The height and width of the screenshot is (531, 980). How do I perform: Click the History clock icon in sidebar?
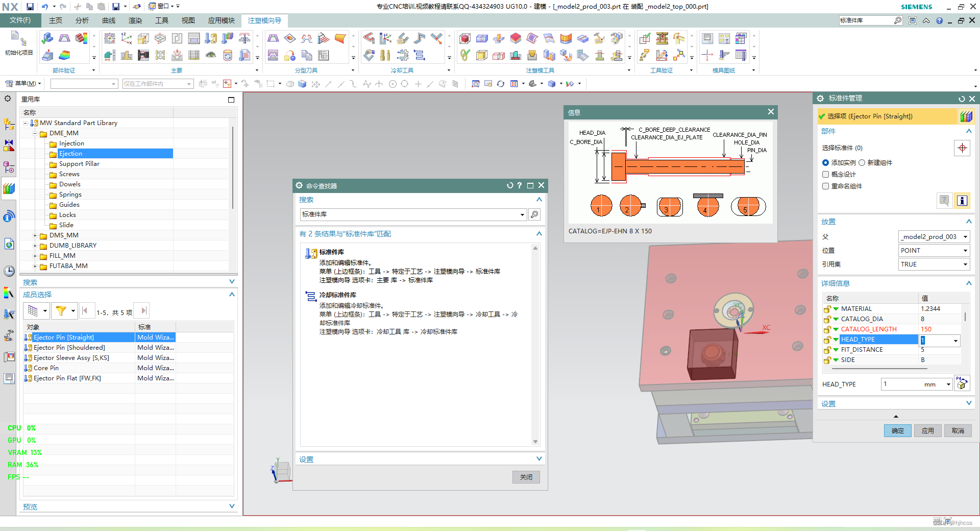tap(9, 271)
